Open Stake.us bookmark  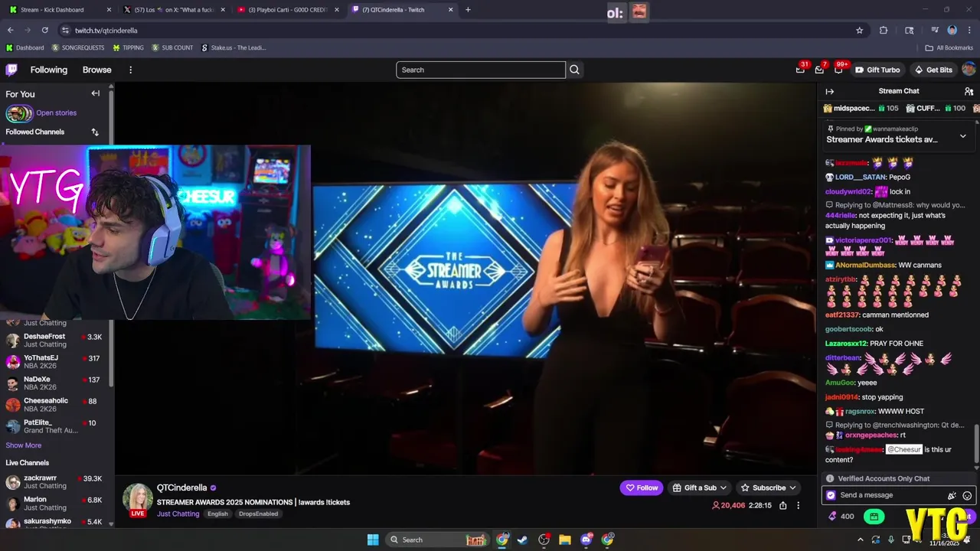pyautogui.click(x=234, y=47)
